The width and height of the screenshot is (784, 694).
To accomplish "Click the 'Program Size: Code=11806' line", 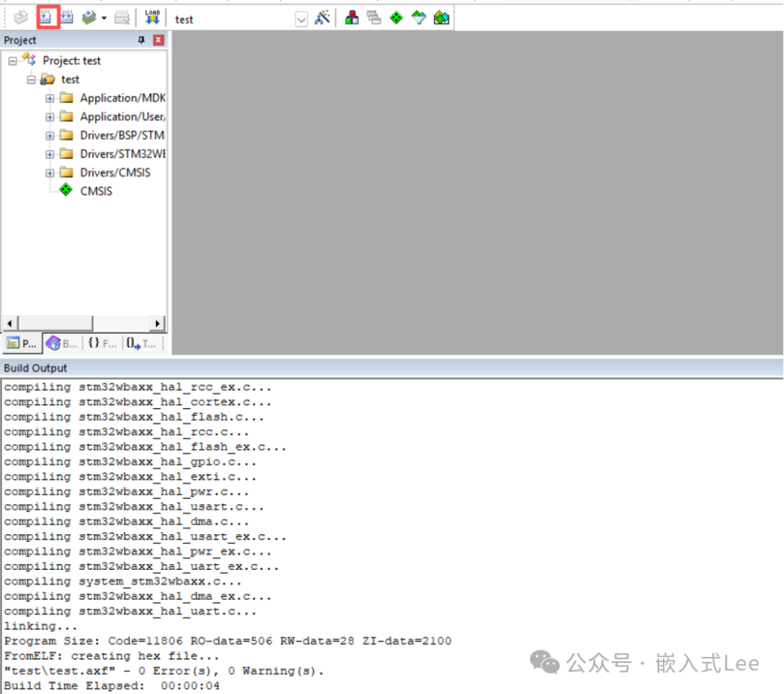I will click(x=227, y=641).
